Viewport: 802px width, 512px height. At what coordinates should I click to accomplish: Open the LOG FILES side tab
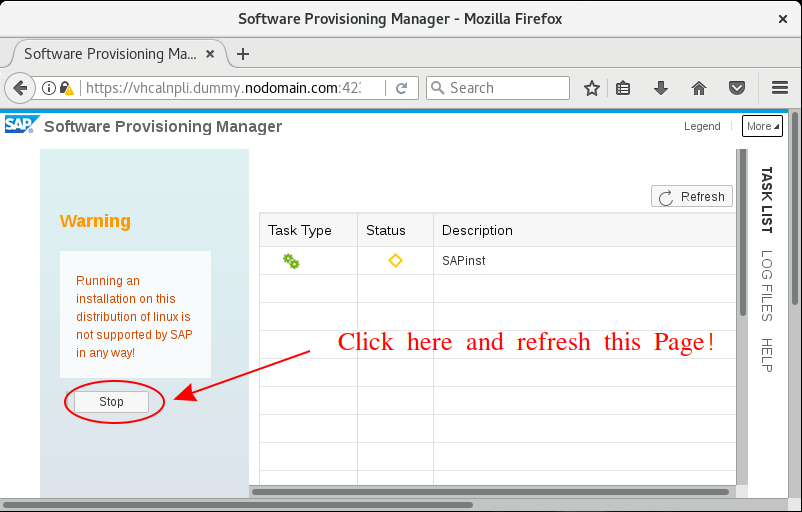coord(766,285)
